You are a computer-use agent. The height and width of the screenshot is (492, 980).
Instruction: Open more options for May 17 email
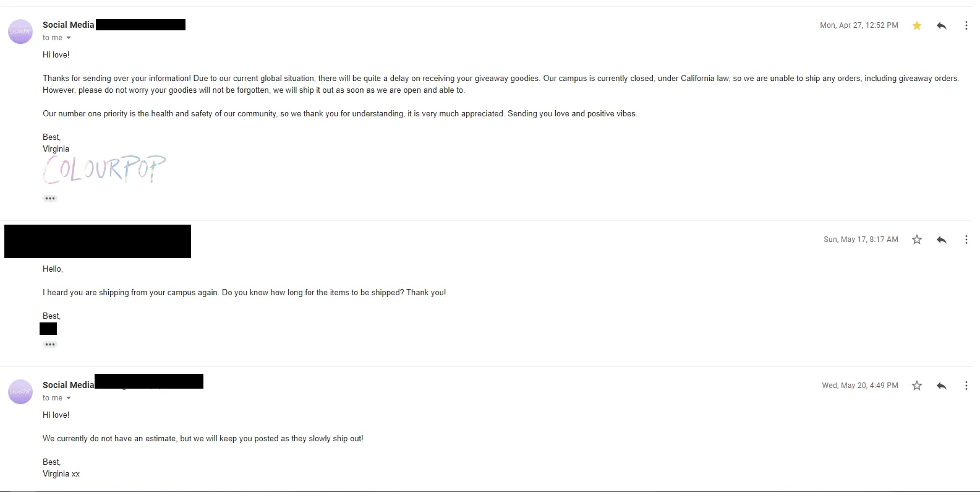(966, 240)
